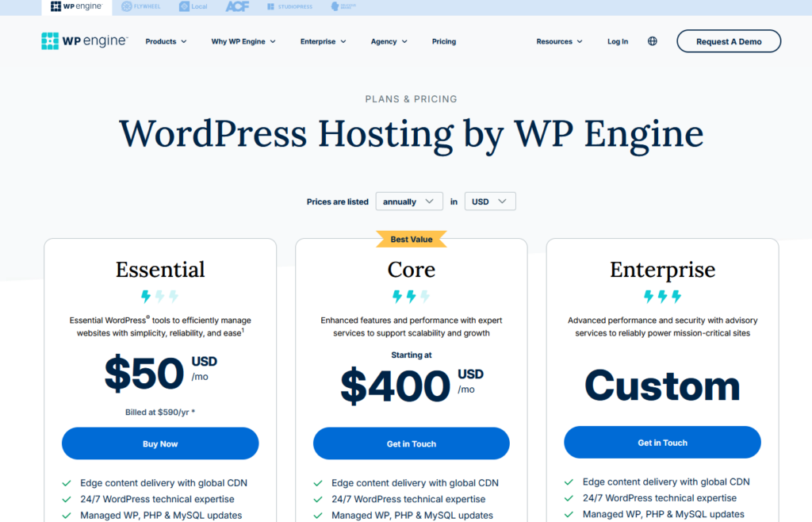Click the WP Engine logo in navbar
The image size is (812, 522).
click(84, 41)
